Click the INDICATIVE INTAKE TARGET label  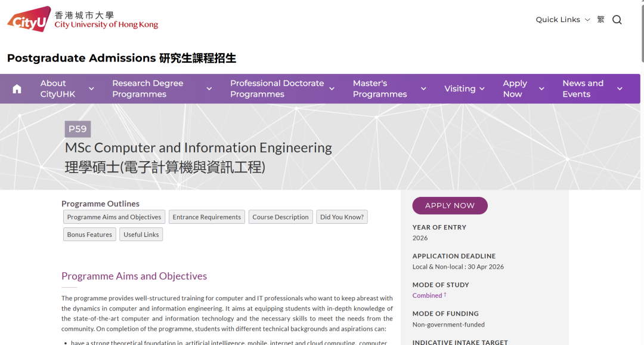460,342
